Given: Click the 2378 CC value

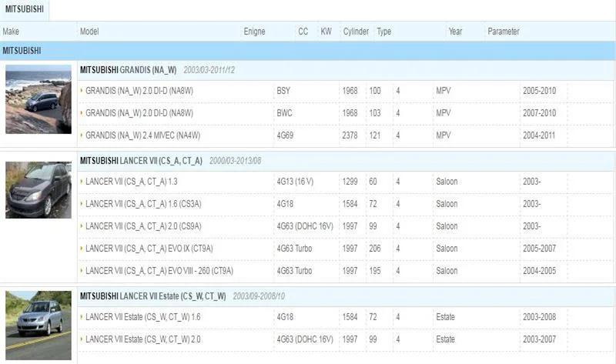Looking at the screenshot, I should pyautogui.click(x=350, y=135).
